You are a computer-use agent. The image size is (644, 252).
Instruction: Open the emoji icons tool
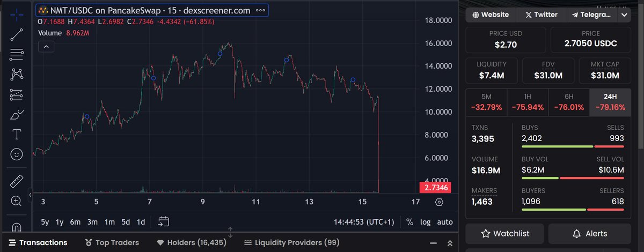coord(17,154)
